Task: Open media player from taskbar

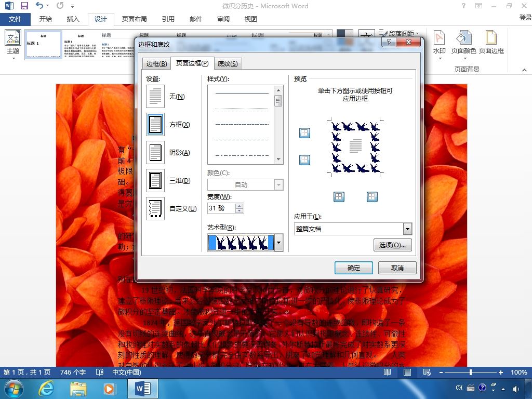Action: click(x=109, y=389)
